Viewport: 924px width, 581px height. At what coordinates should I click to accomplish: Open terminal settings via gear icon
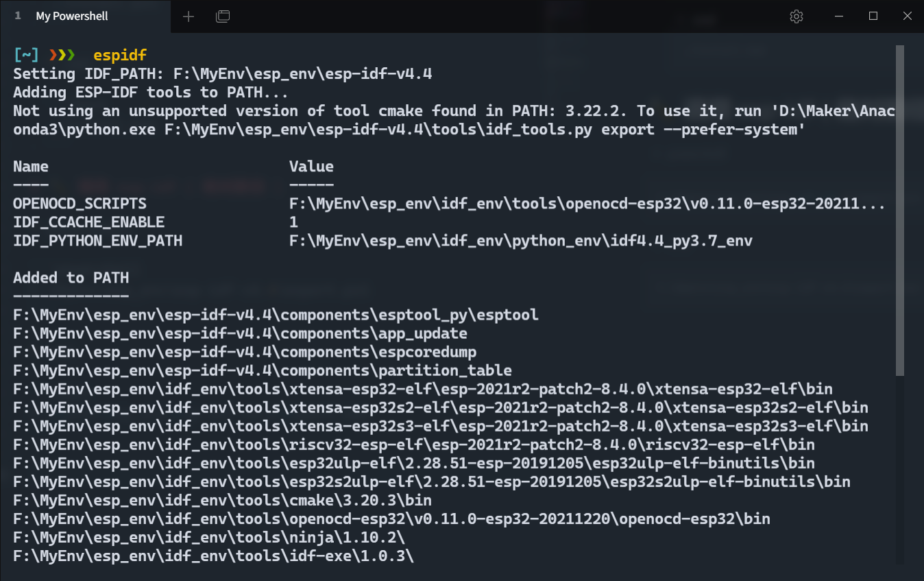(797, 16)
